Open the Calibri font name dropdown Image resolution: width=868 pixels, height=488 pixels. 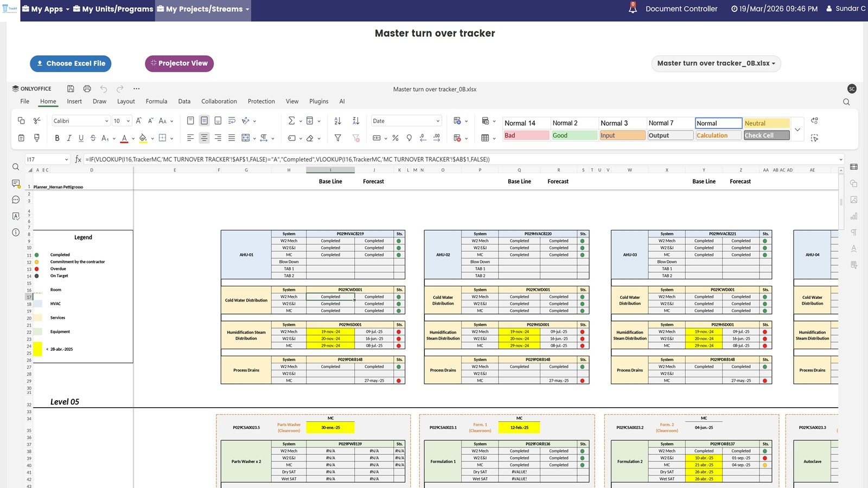(81, 121)
